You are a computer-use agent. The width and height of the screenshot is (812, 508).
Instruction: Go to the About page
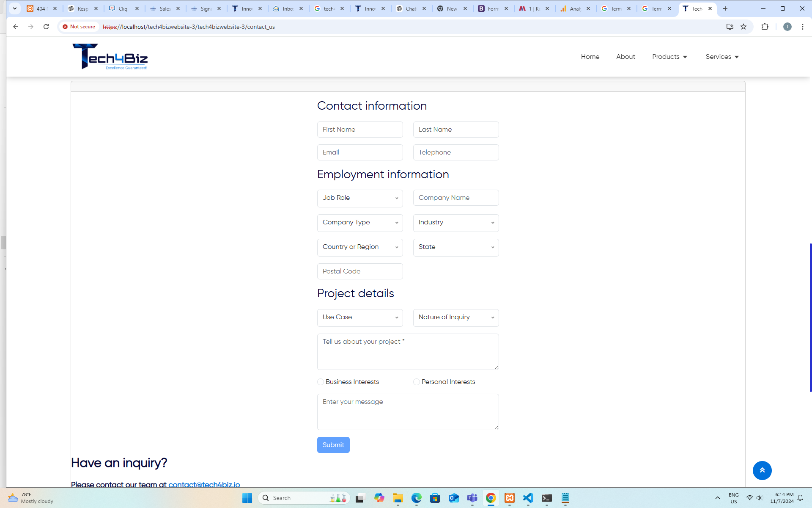click(x=625, y=57)
